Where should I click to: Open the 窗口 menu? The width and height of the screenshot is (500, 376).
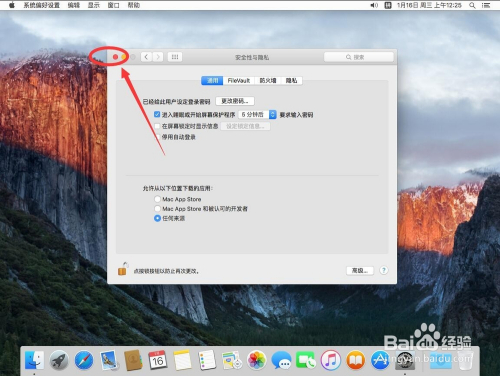[114, 5]
